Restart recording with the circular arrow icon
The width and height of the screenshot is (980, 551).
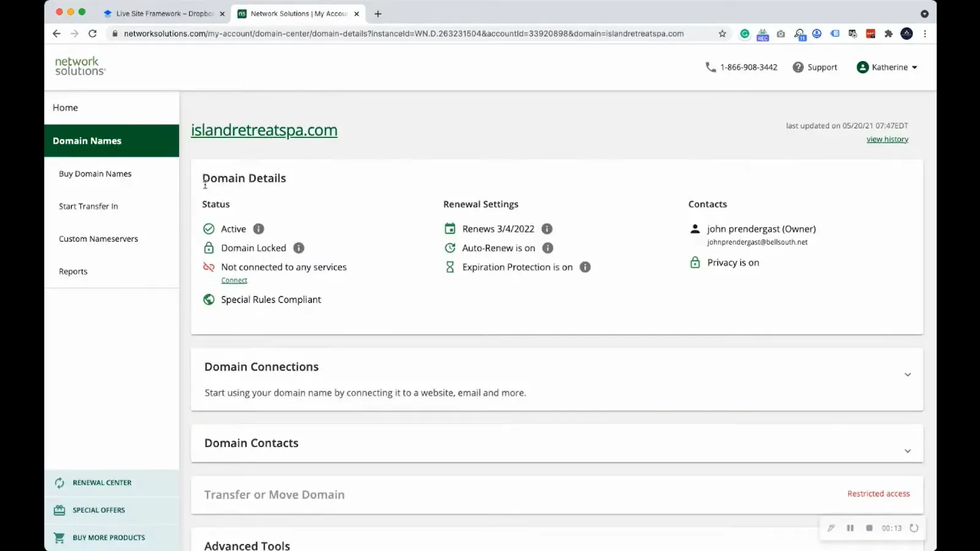pos(914,528)
